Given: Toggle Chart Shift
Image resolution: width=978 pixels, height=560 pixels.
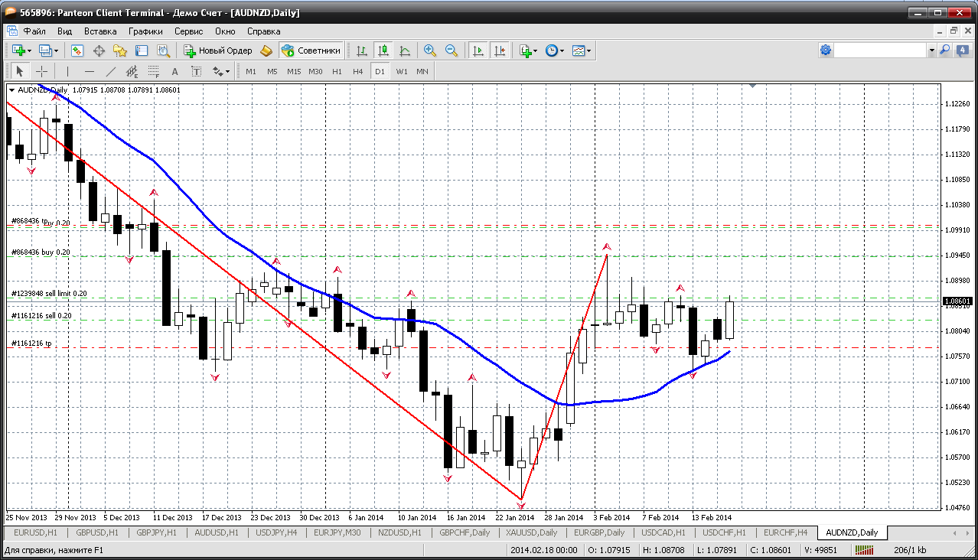Looking at the screenshot, I should [500, 50].
